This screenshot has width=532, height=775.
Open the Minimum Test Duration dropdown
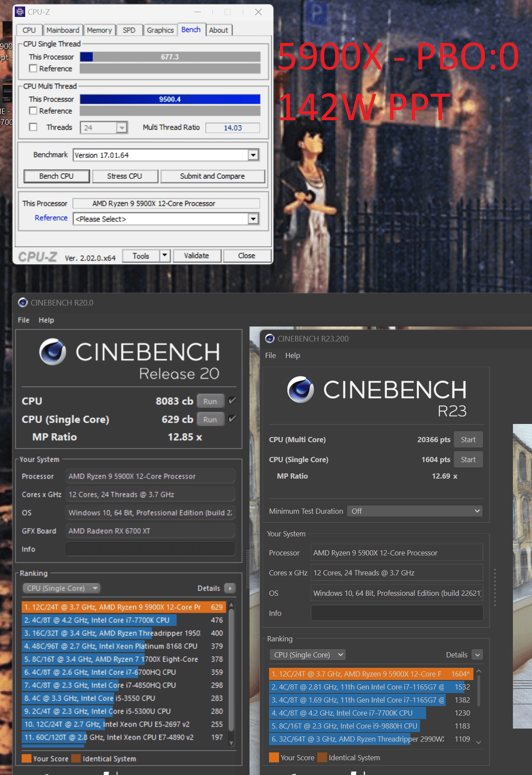tap(415, 511)
